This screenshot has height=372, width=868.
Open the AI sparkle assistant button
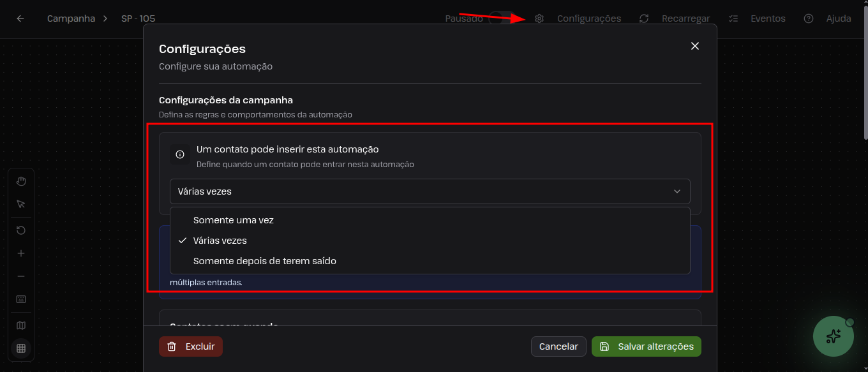(833, 336)
